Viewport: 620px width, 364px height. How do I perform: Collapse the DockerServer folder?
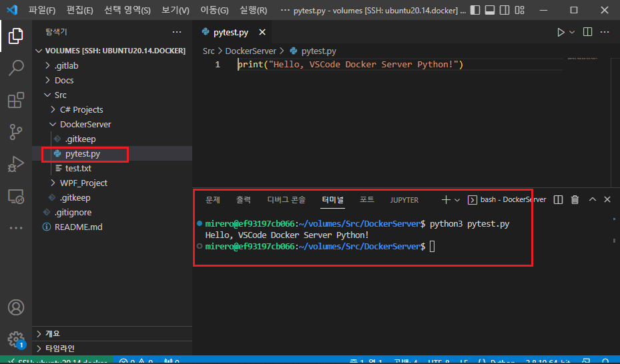pos(112,124)
